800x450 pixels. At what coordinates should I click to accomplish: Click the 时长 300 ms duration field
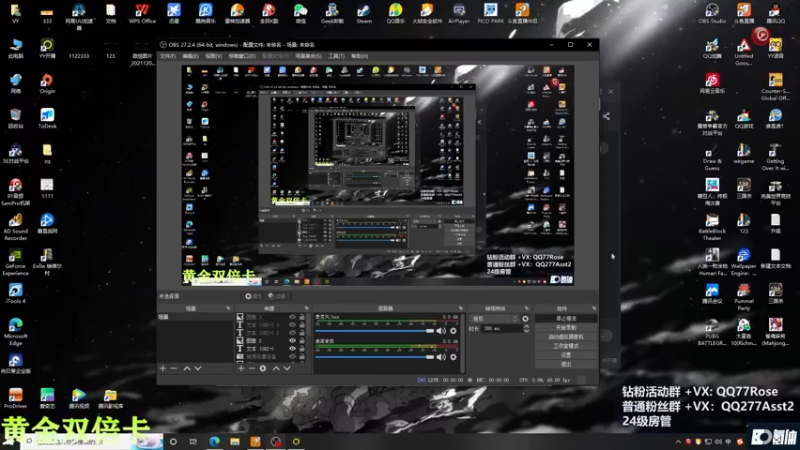coord(502,329)
